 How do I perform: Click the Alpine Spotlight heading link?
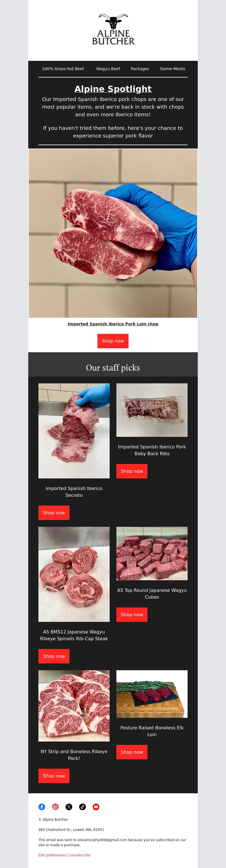(x=113, y=89)
